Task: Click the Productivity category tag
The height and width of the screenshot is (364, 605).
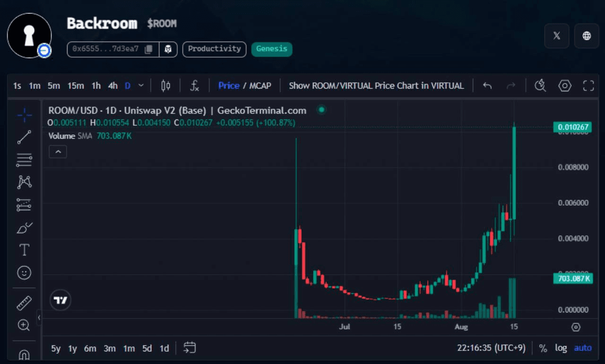Action: click(214, 49)
